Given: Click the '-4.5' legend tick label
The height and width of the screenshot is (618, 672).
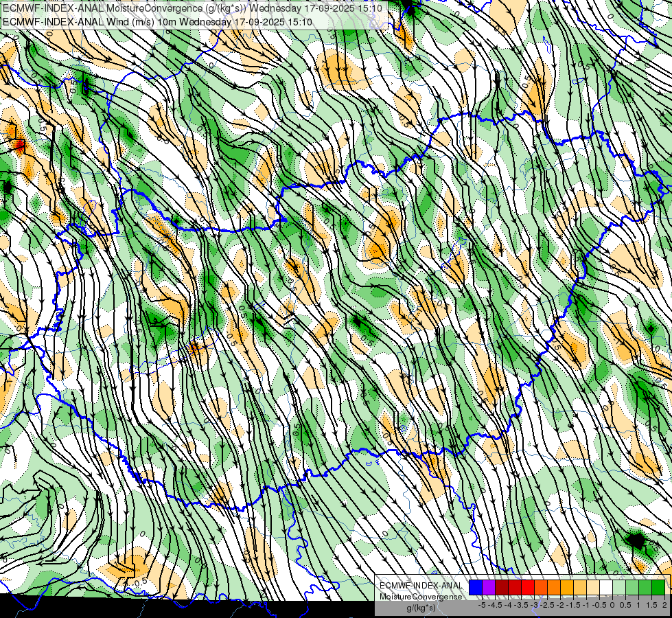Looking at the screenshot, I should 495,605.
